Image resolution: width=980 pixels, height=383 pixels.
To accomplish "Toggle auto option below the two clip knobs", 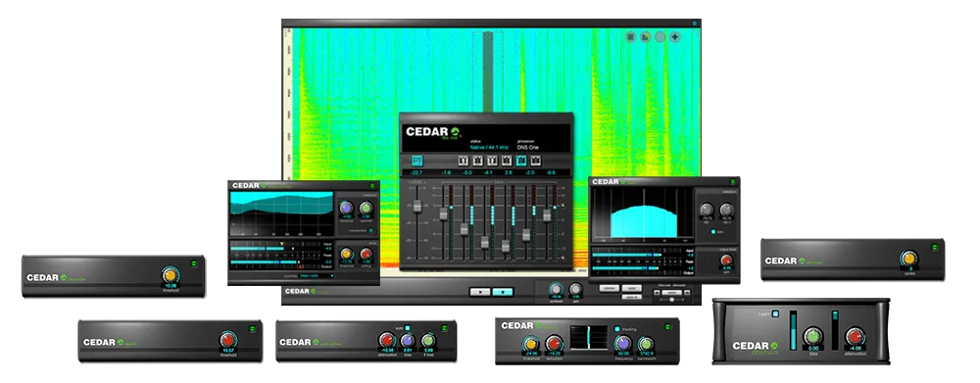I will point(712,231).
